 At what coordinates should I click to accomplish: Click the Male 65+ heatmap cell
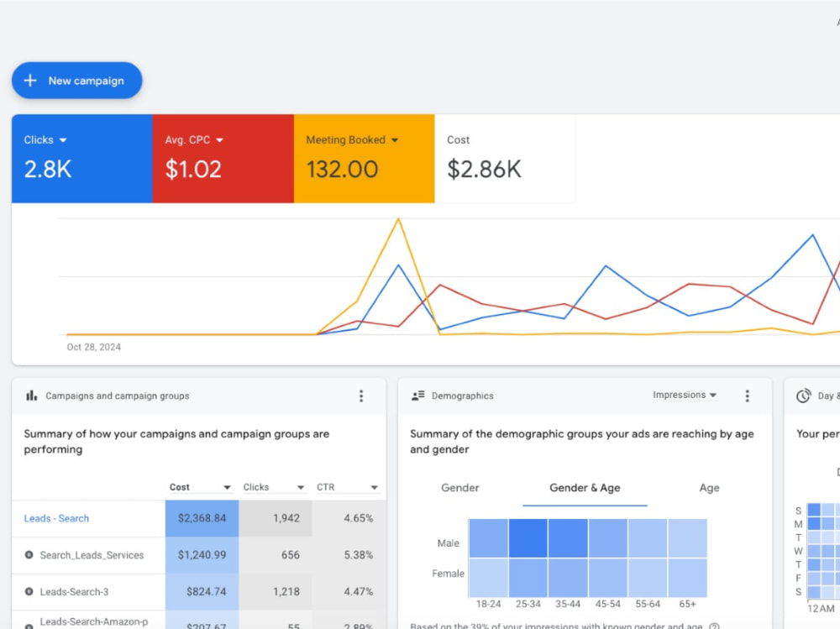coord(688,538)
